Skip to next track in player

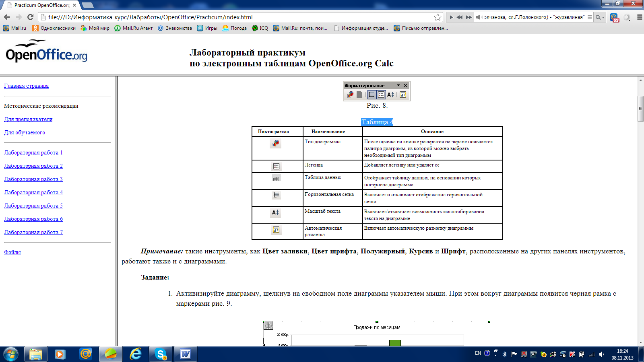tap(469, 17)
